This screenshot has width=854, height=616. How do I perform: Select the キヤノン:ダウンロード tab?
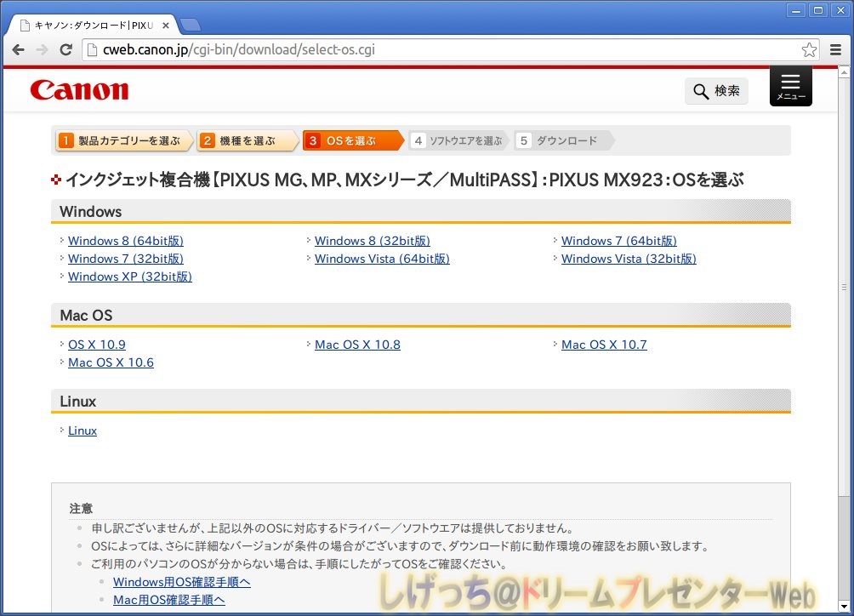point(94,26)
